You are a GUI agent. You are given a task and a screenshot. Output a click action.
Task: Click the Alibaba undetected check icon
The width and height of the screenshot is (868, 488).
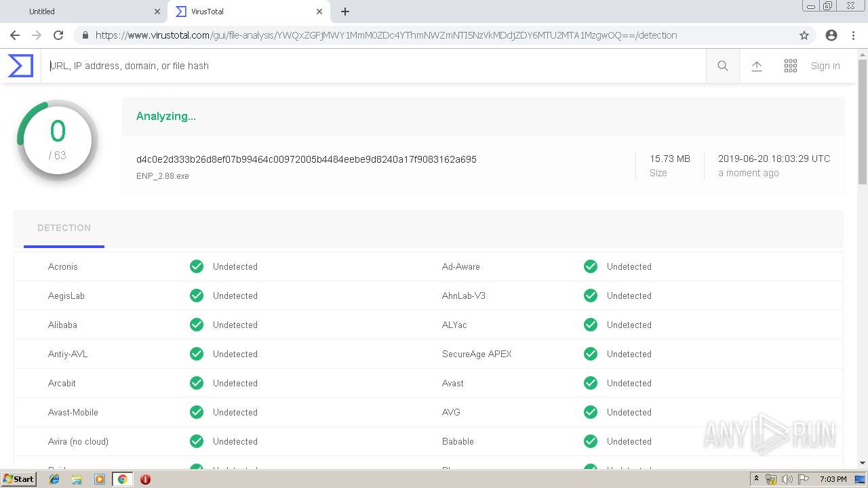pyautogui.click(x=197, y=325)
